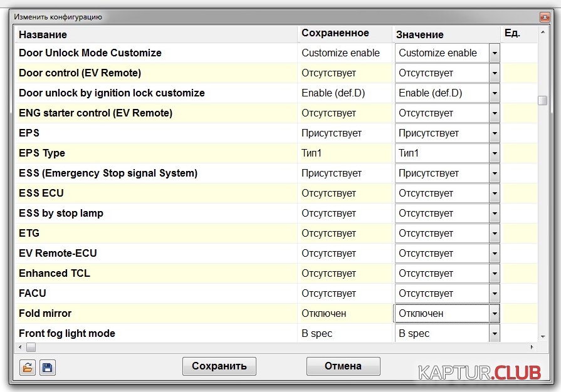The height and width of the screenshot is (392, 561).
Task: Select the ETG parameter row
Action: (29, 234)
